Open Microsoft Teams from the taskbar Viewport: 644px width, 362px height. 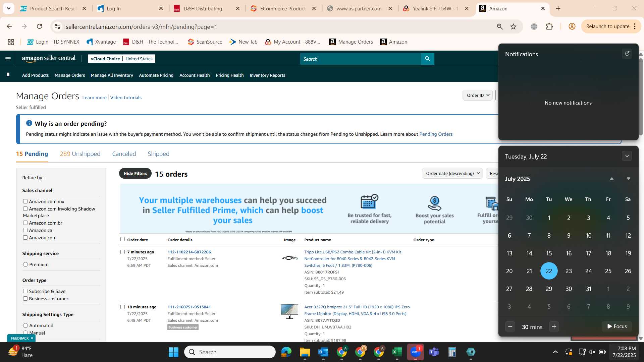(434, 352)
